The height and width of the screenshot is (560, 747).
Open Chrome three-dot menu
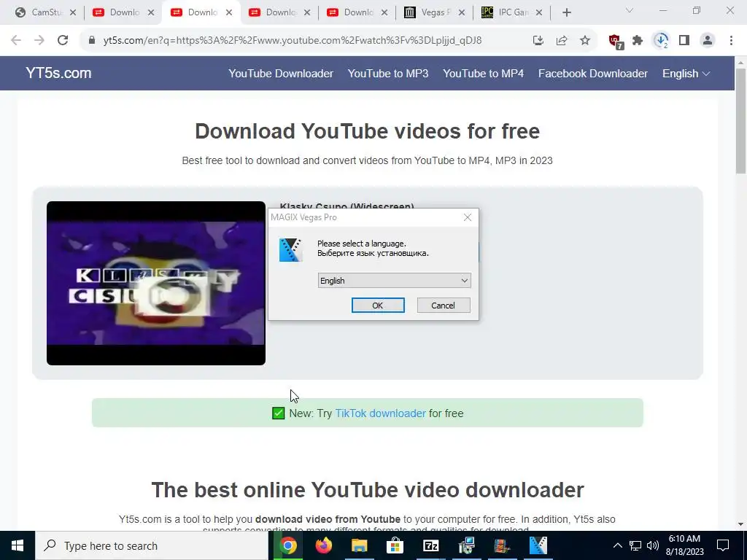731,41
